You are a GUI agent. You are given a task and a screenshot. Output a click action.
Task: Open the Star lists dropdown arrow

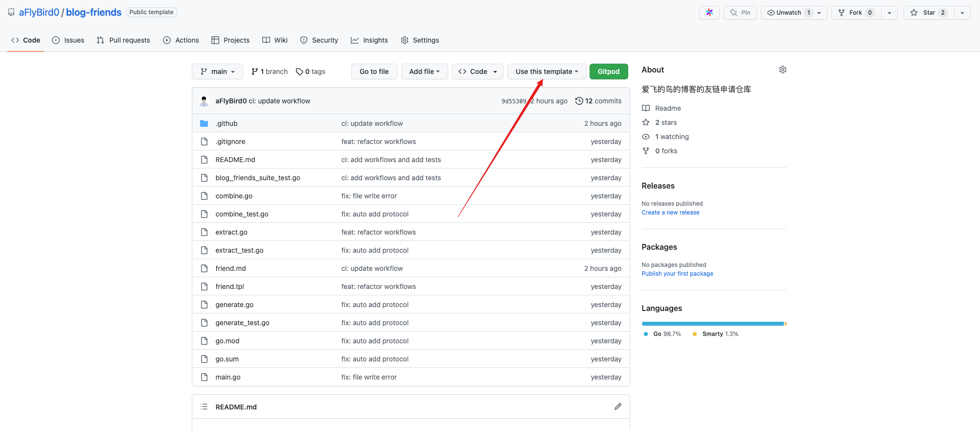[962, 13]
